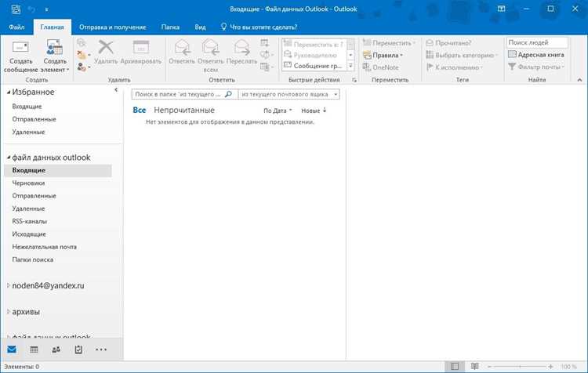Click the Forward button
Screen dimensions: 588x373
click(x=242, y=53)
